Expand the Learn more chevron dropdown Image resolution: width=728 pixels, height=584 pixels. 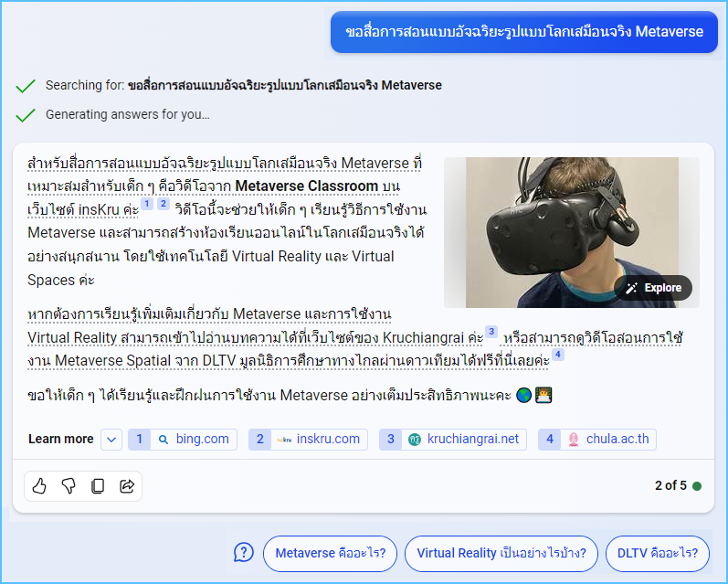pos(111,440)
